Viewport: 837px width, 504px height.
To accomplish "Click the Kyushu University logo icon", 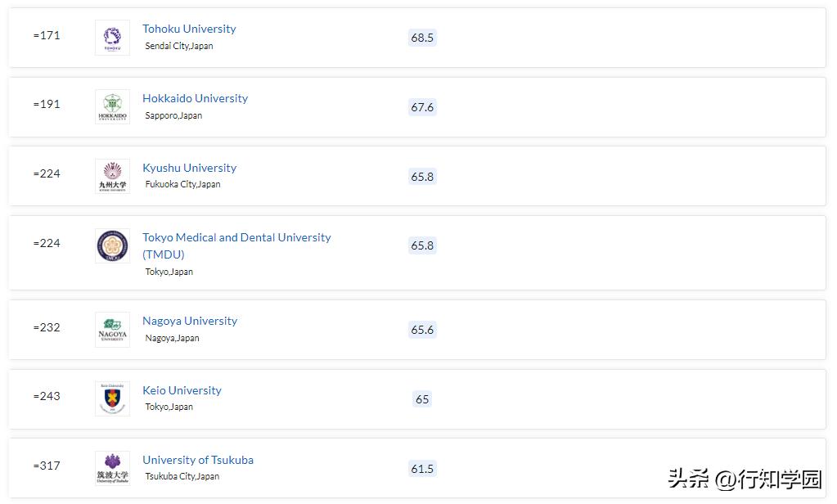I will tap(112, 176).
